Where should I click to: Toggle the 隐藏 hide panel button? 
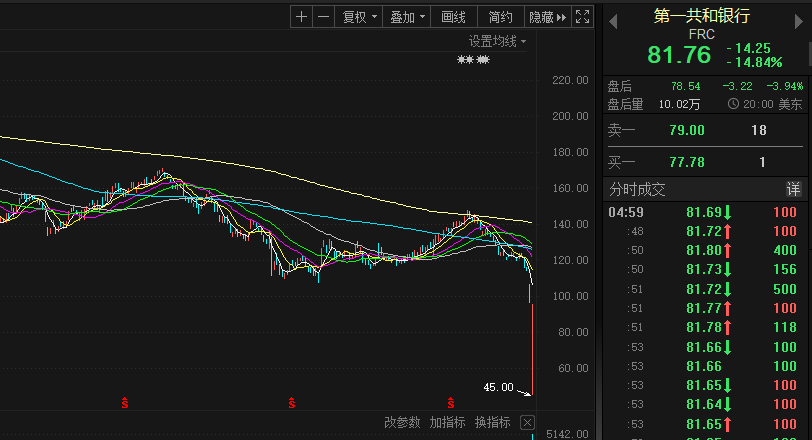click(547, 17)
